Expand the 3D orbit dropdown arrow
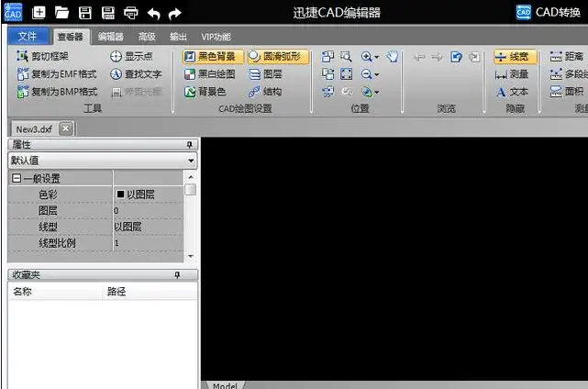588x389 pixels. [x=377, y=93]
